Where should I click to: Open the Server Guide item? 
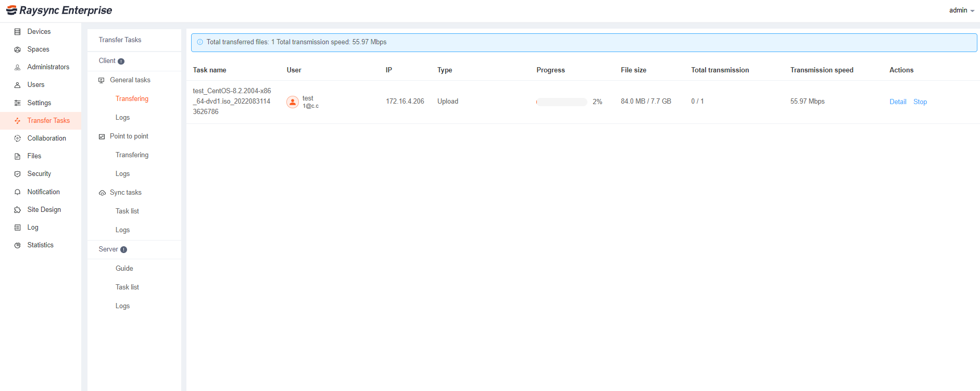click(124, 269)
